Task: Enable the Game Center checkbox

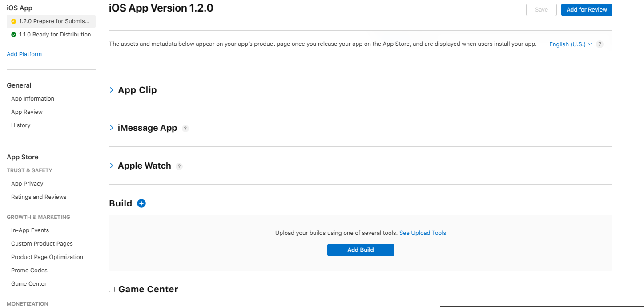Action: coord(112,290)
